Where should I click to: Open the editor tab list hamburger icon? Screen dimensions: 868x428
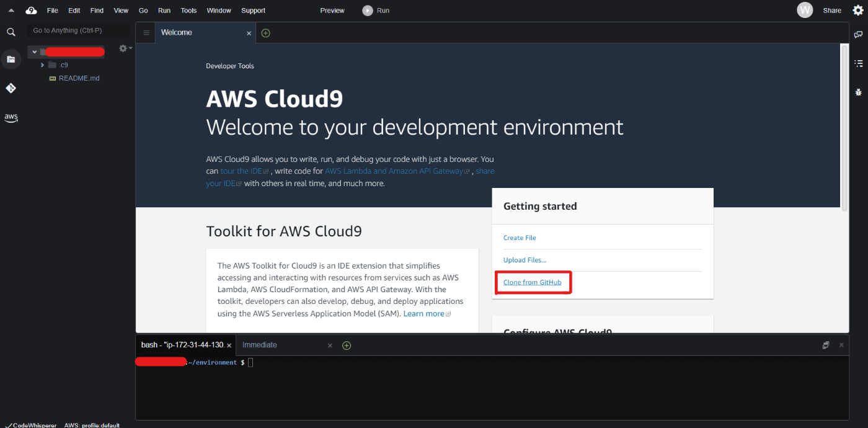[x=146, y=33]
